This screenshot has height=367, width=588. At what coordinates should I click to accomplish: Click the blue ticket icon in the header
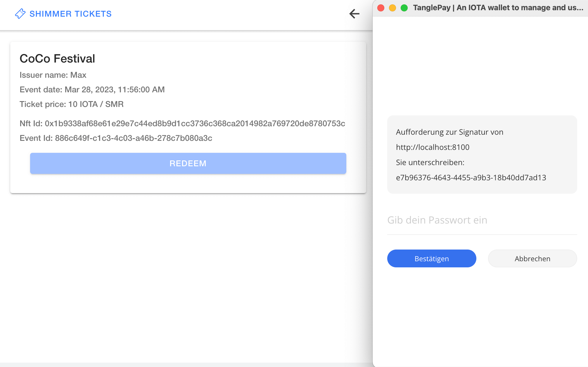[20, 13]
